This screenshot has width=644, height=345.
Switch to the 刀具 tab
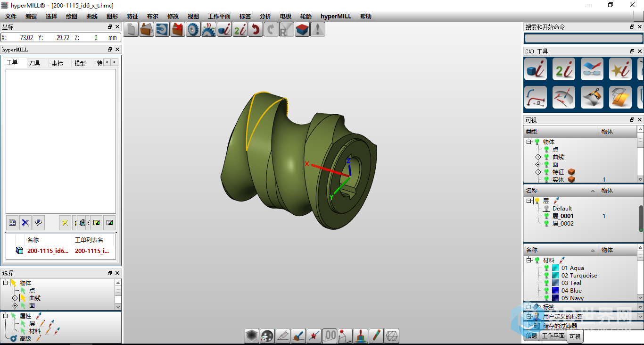[x=34, y=63]
